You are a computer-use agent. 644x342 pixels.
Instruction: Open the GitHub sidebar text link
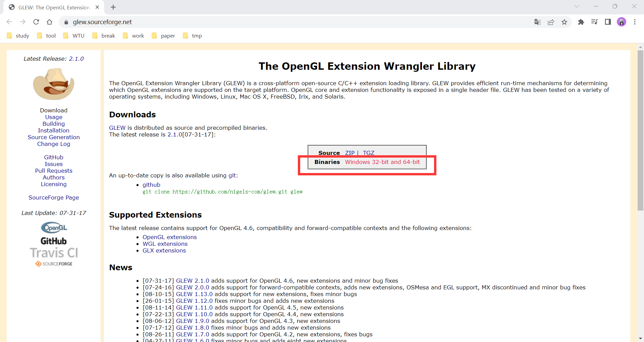click(54, 157)
